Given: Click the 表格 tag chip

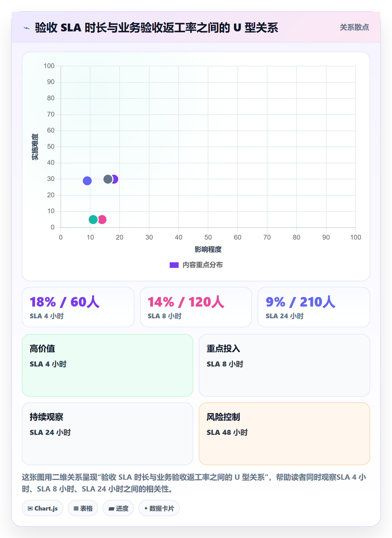Looking at the screenshot, I should pyautogui.click(x=83, y=508).
